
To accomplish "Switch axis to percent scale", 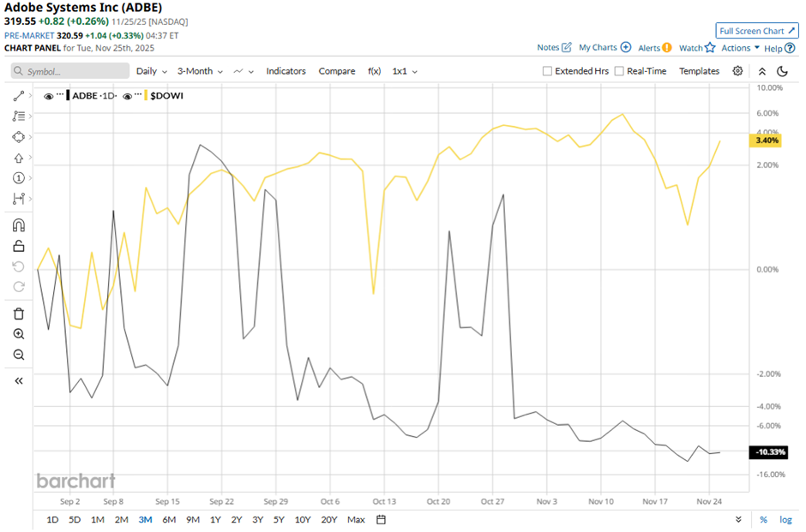I will (763, 520).
